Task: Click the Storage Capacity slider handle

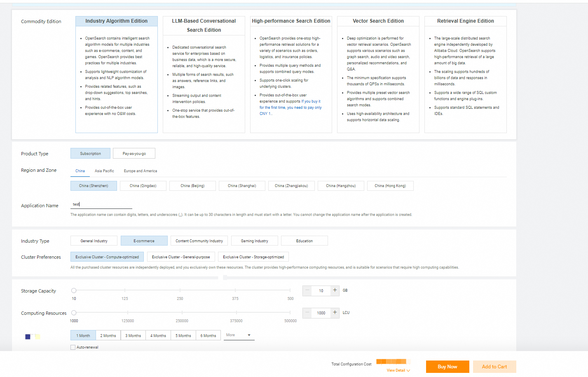Action: 74,290
